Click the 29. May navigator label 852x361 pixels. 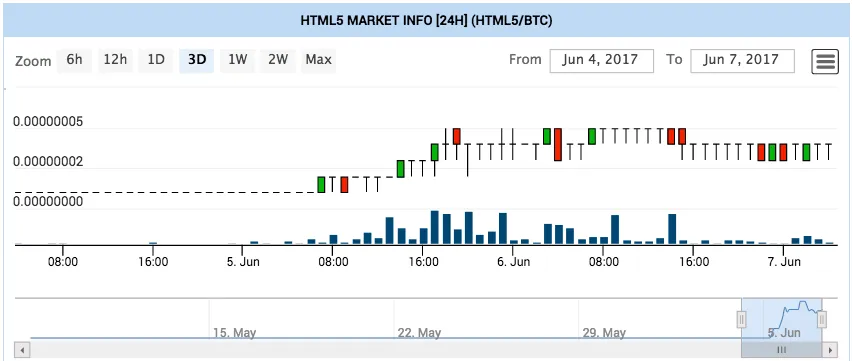point(604,333)
